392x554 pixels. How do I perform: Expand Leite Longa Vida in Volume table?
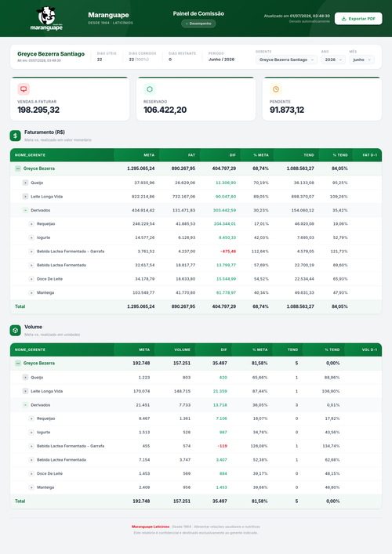(x=25, y=391)
